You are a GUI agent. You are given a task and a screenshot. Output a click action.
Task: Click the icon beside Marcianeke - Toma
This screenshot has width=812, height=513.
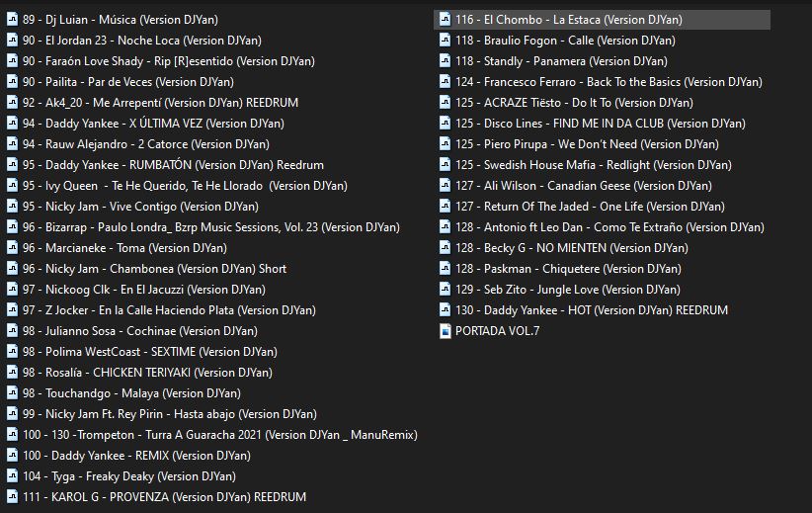pos(12,247)
